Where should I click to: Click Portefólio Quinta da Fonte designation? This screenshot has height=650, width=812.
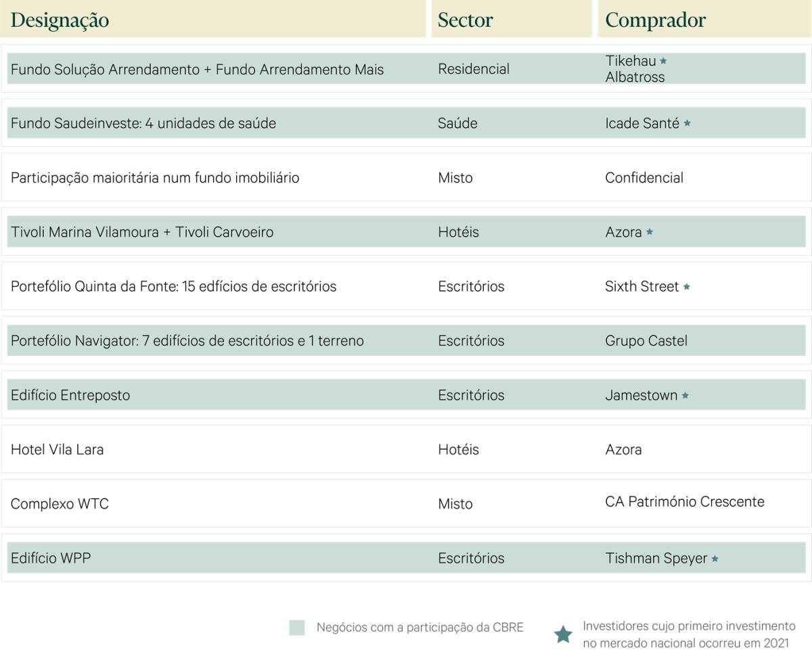point(174,287)
